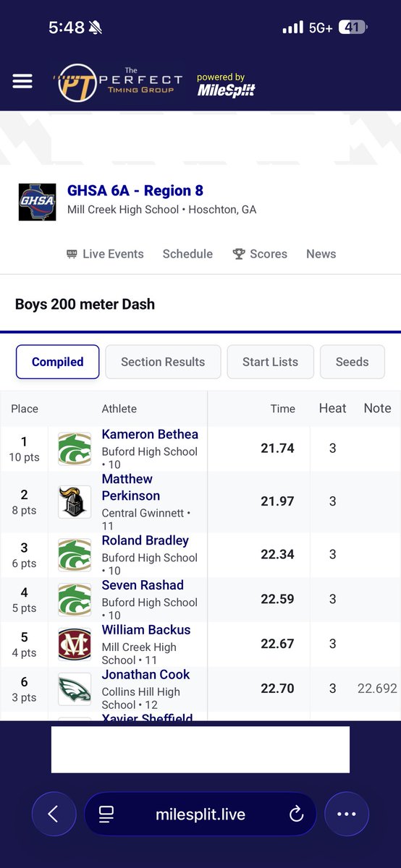The width and height of the screenshot is (401, 868).
Task: Open GHSA 6A - Region 8 meet link
Action: (x=135, y=191)
